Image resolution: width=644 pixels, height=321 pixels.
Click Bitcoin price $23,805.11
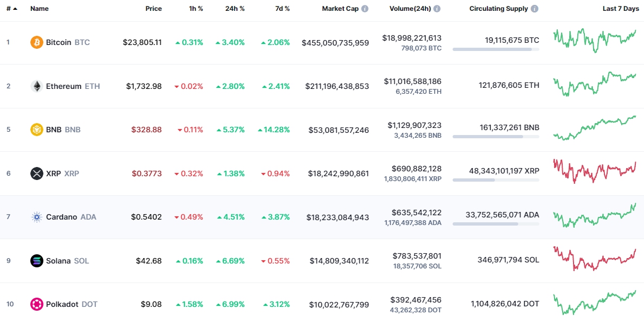[x=142, y=42]
